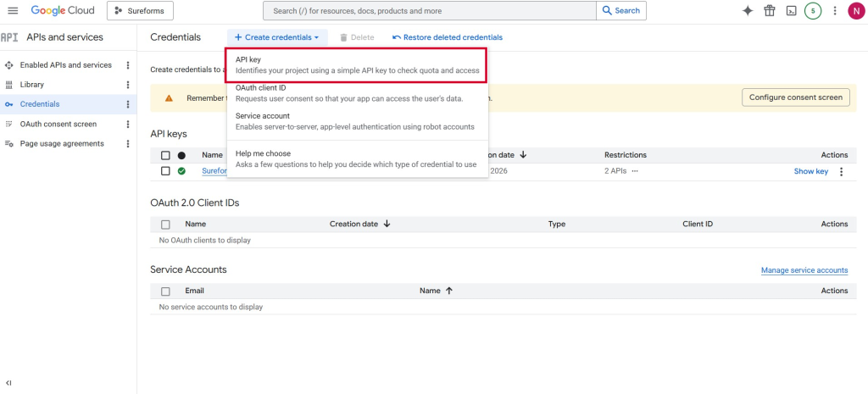The height and width of the screenshot is (394, 868).
Task: Click the Client ID column header
Action: [x=698, y=225]
